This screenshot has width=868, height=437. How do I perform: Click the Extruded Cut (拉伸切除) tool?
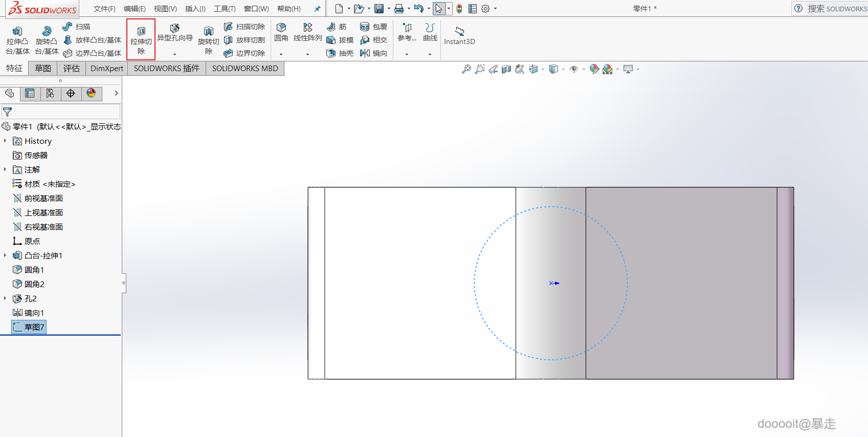tap(141, 39)
